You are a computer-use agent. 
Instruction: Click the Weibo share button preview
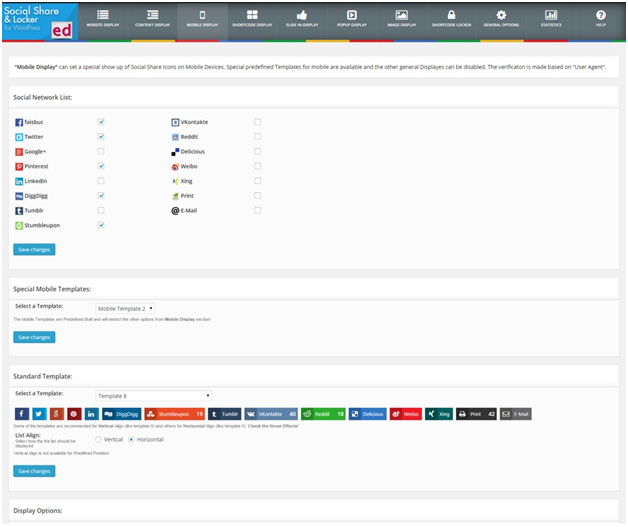point(405,413)
